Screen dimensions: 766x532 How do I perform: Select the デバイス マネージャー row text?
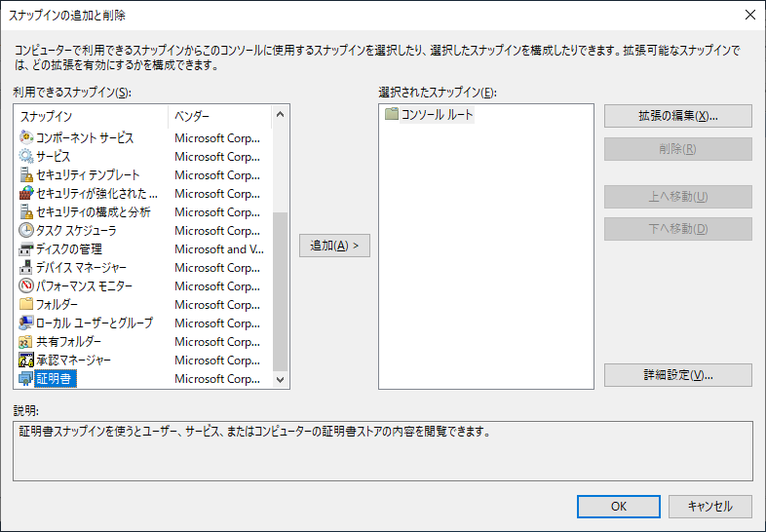point(81,267)
